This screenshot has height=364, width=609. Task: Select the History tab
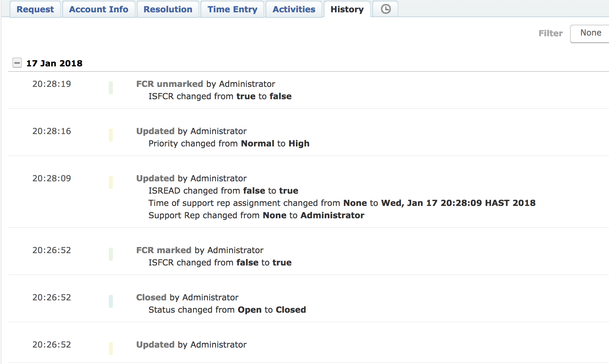[x=347, y=9]
